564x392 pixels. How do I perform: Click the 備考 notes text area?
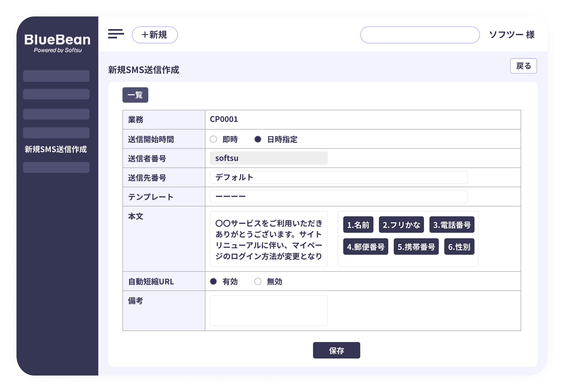[x=269, y=311]
